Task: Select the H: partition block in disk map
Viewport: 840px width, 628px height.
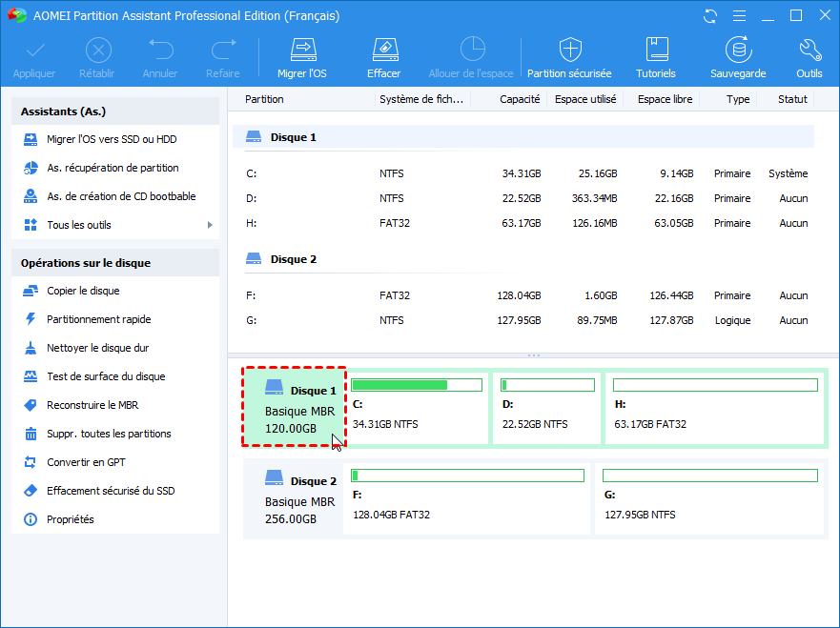Action: click(x=715, y=408)
